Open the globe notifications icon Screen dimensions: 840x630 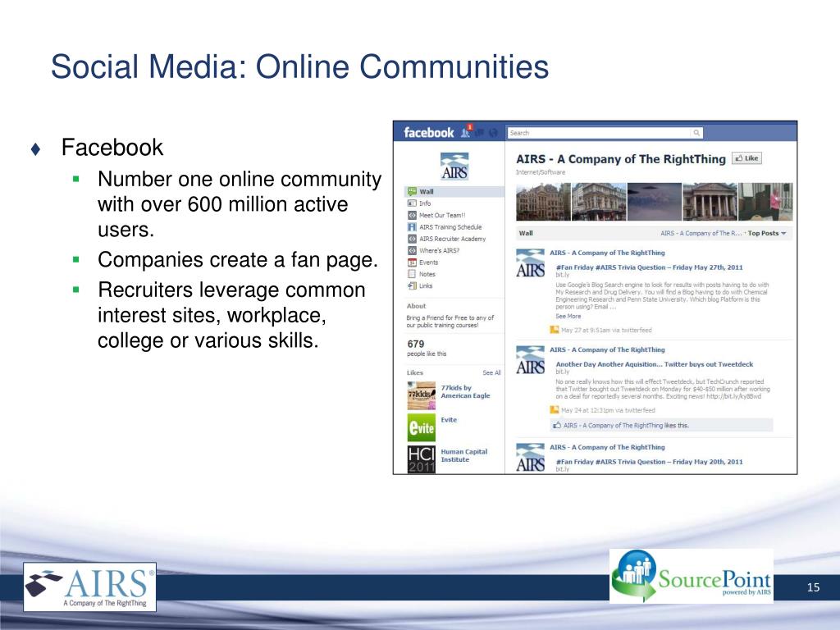[493, 132]
